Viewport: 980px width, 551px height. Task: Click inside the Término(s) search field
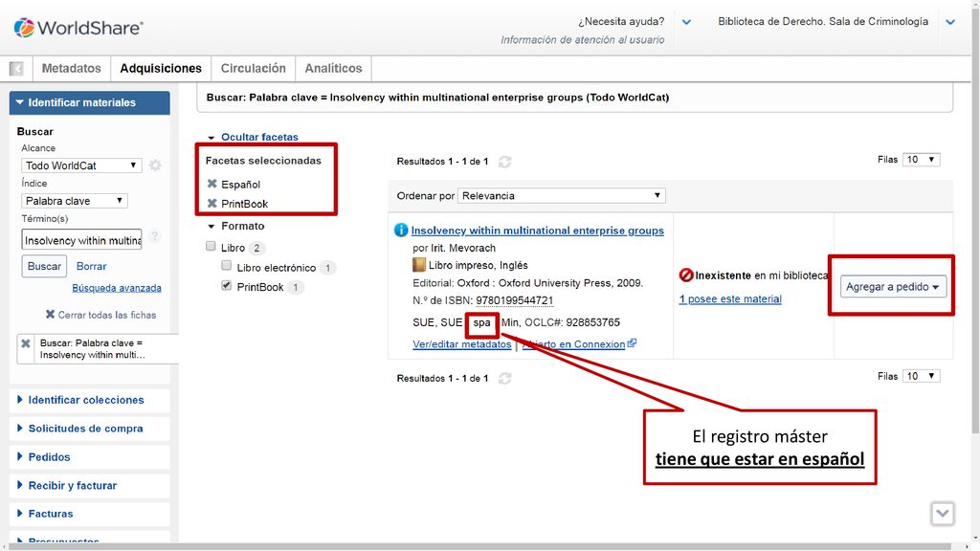(82, 240)
